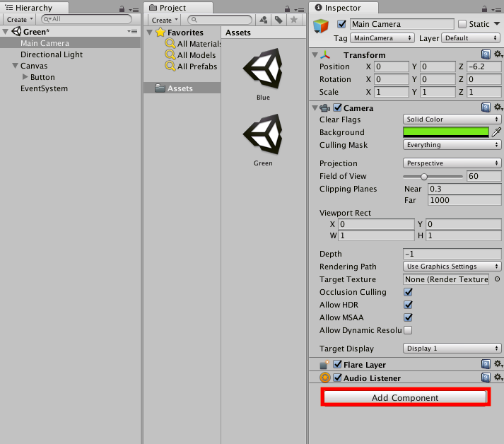
Task: Open Audio Listener gear settings menu
Action: pos(498,377)
